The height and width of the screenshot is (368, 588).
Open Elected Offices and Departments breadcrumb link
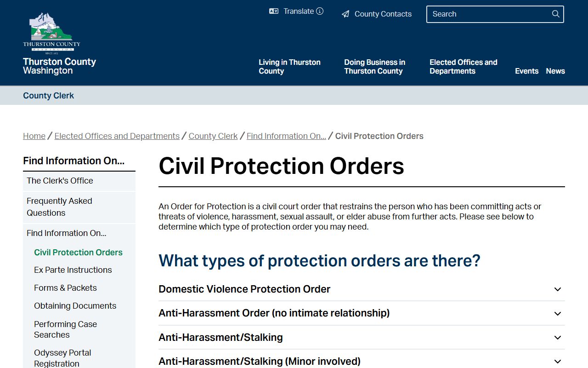tap(117, 136)
